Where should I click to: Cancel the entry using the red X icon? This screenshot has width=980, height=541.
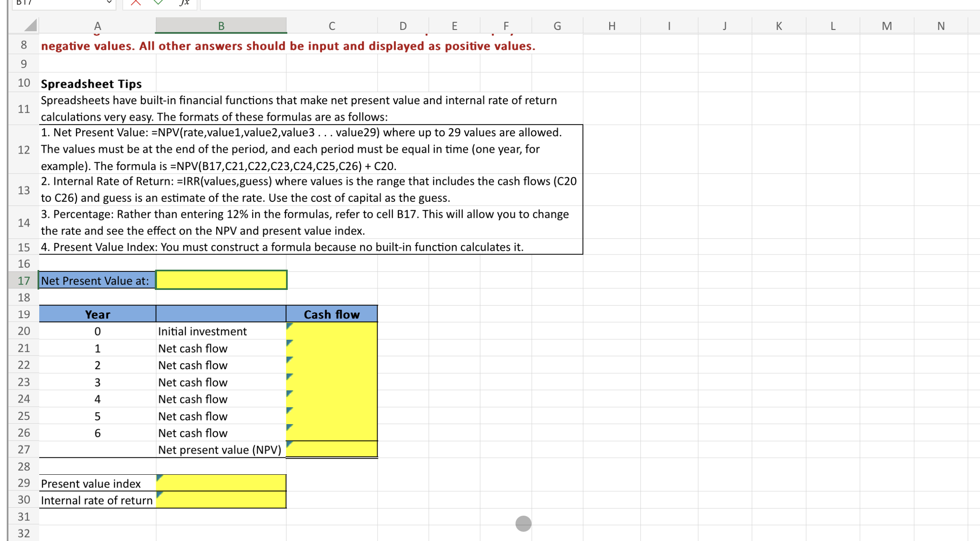coord(135,2)
